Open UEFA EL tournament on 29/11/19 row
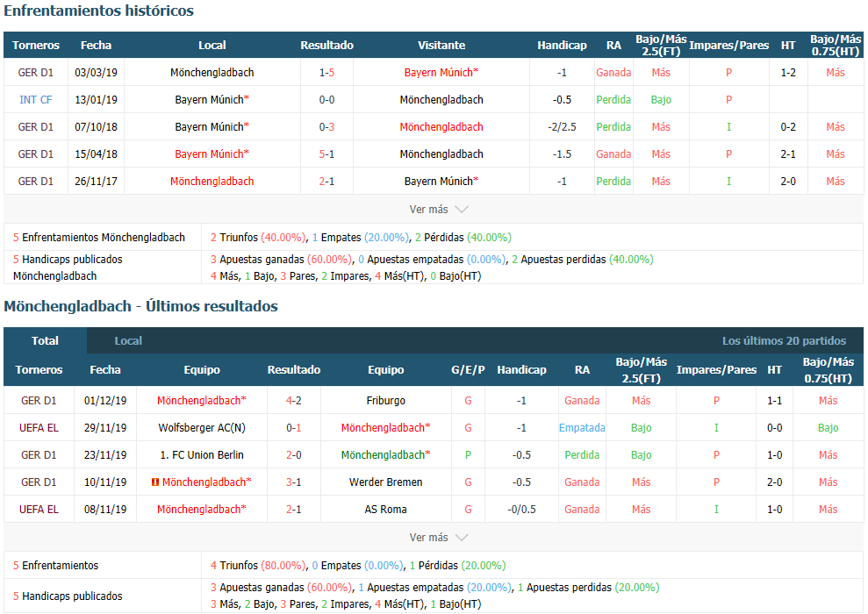 pyautogui.click(x=39, y=427)
